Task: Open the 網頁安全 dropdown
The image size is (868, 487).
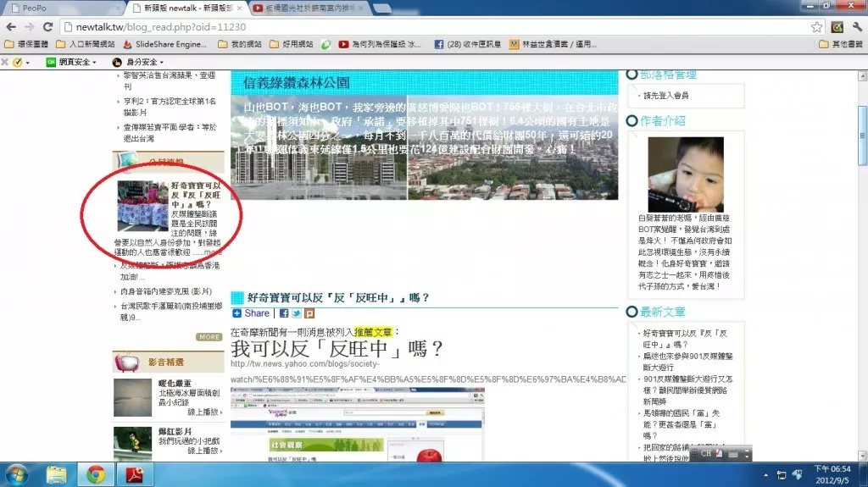Action: click(x=71, y=62)
